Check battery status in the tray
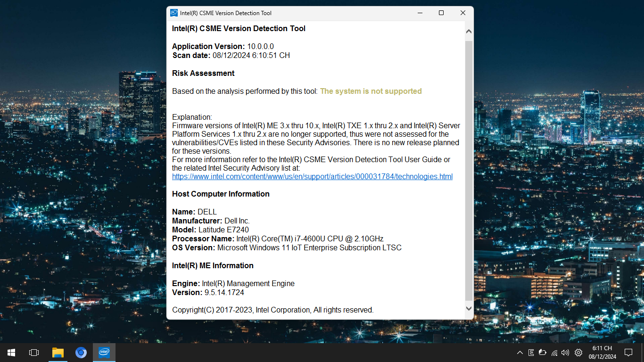 543,353
